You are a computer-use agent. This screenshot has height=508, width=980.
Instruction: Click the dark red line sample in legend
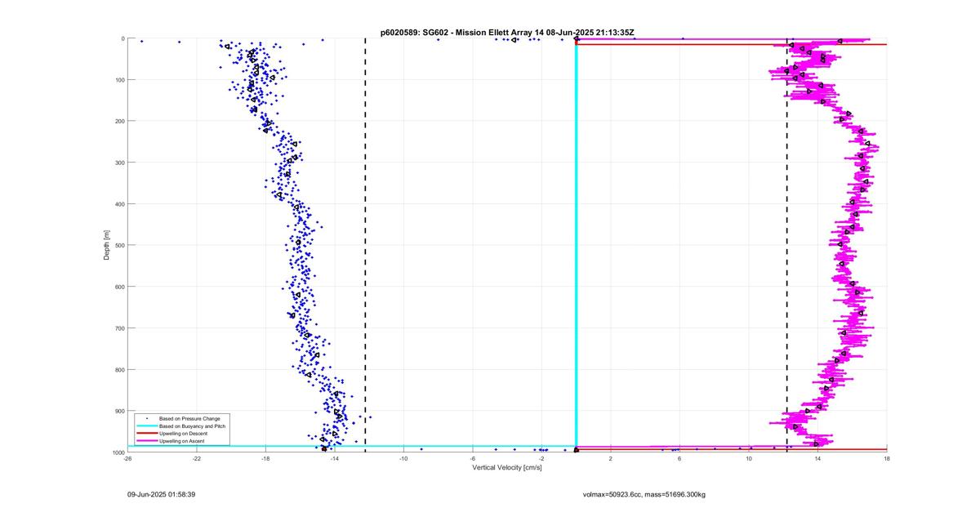click(146, 434)
